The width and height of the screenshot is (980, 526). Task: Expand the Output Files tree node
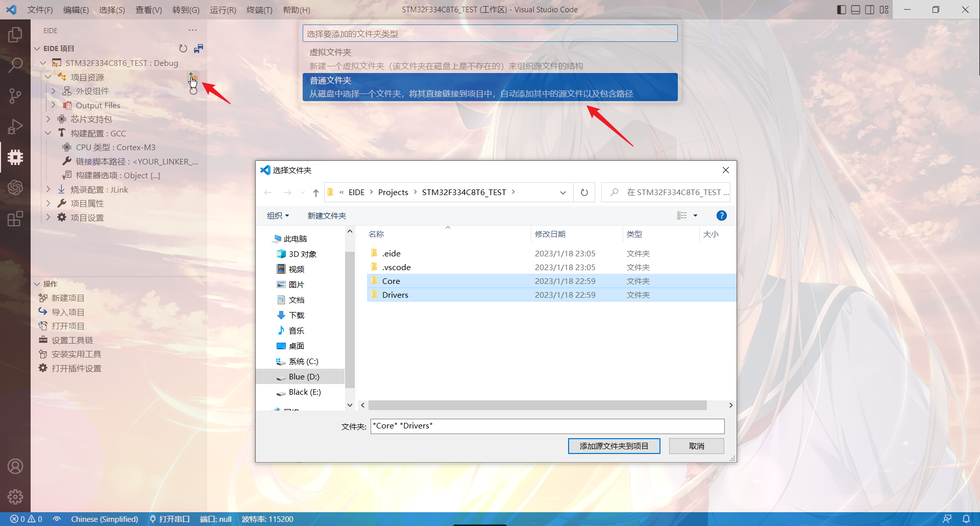coord(54,105)
